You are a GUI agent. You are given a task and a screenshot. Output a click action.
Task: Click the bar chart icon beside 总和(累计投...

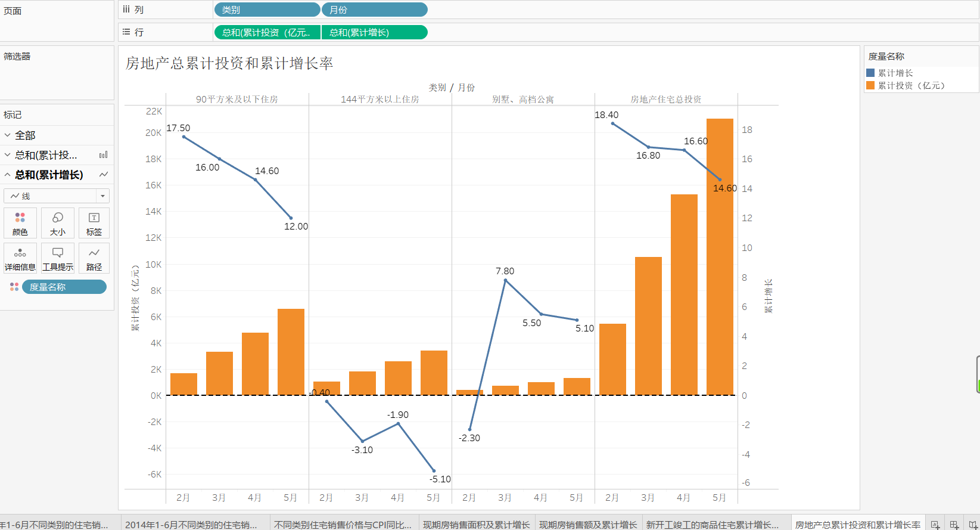pyautogui.click(x=104, y=155)
